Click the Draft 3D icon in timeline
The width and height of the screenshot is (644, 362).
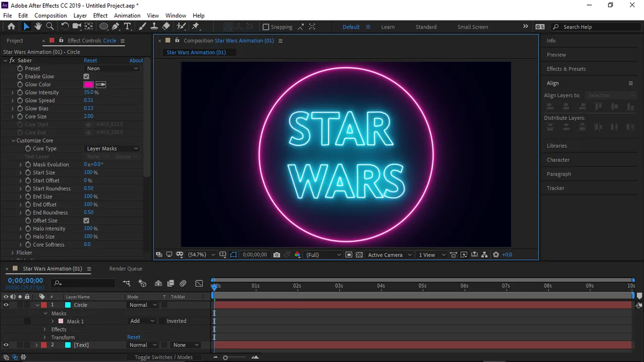142,284
